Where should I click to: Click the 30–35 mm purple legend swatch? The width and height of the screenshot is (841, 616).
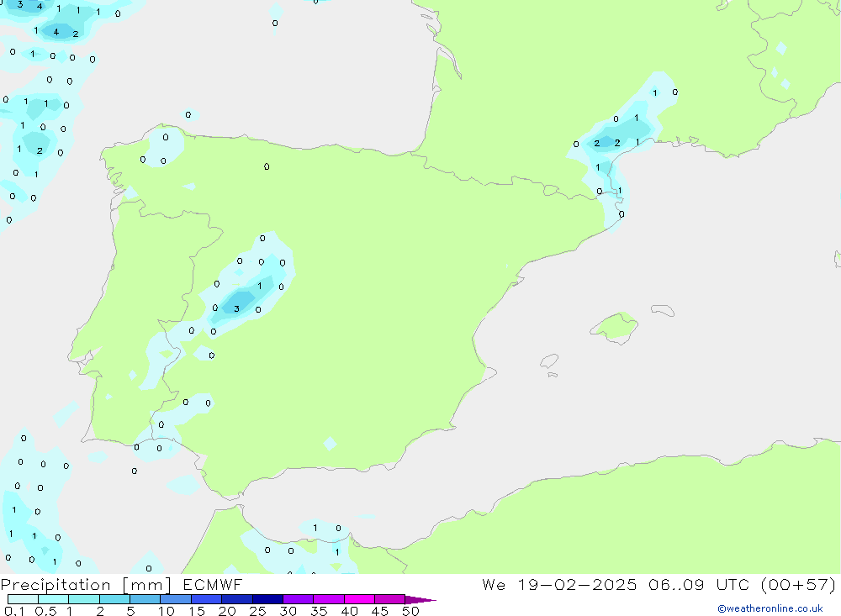click(x=298, y=599)
